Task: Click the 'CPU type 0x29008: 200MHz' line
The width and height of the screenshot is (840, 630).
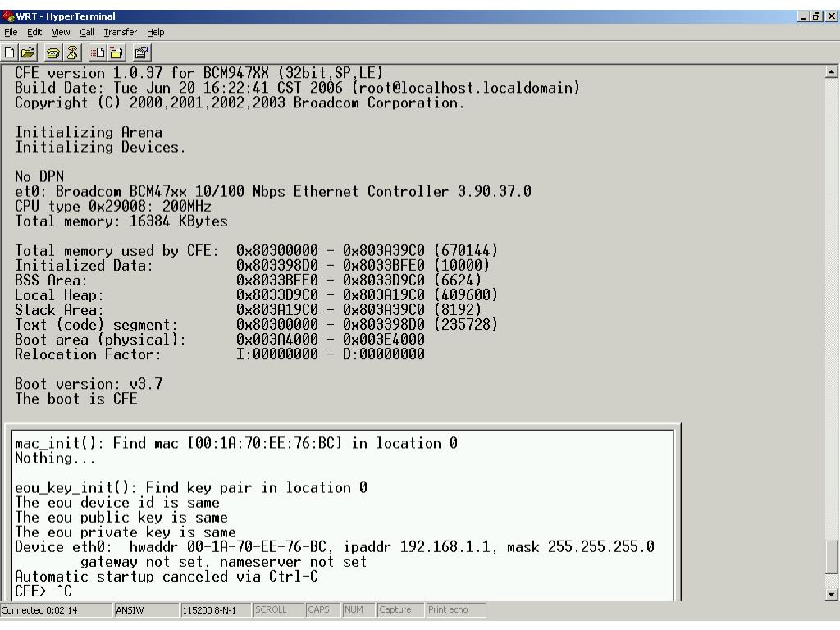Action: click(112, 207)
